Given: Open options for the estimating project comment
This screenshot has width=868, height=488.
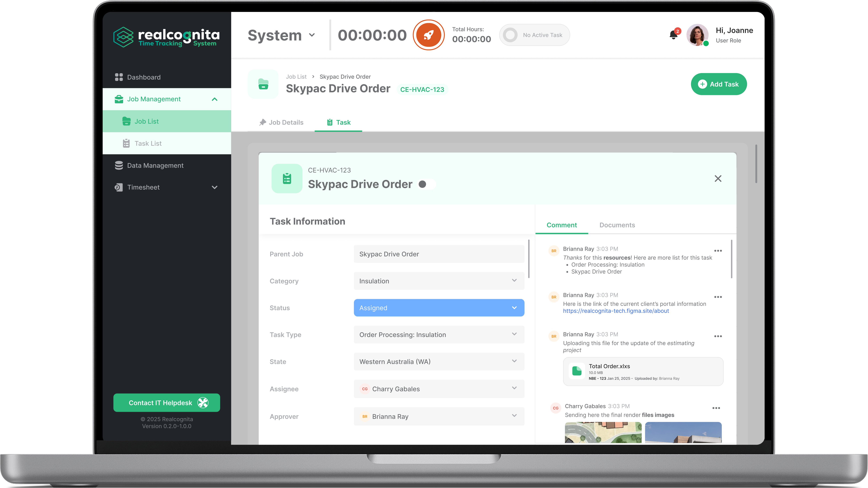Looking at the screenshot, I should tap(718, 336).
